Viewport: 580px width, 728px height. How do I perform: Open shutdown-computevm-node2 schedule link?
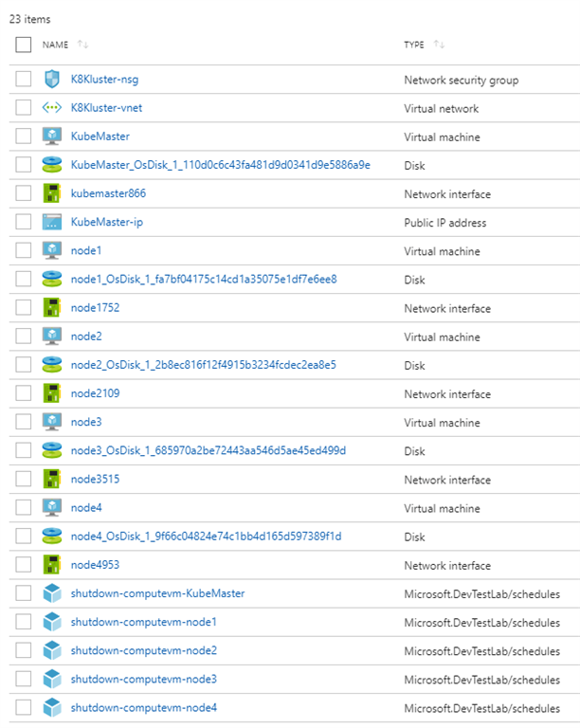[x=143, y=651]
